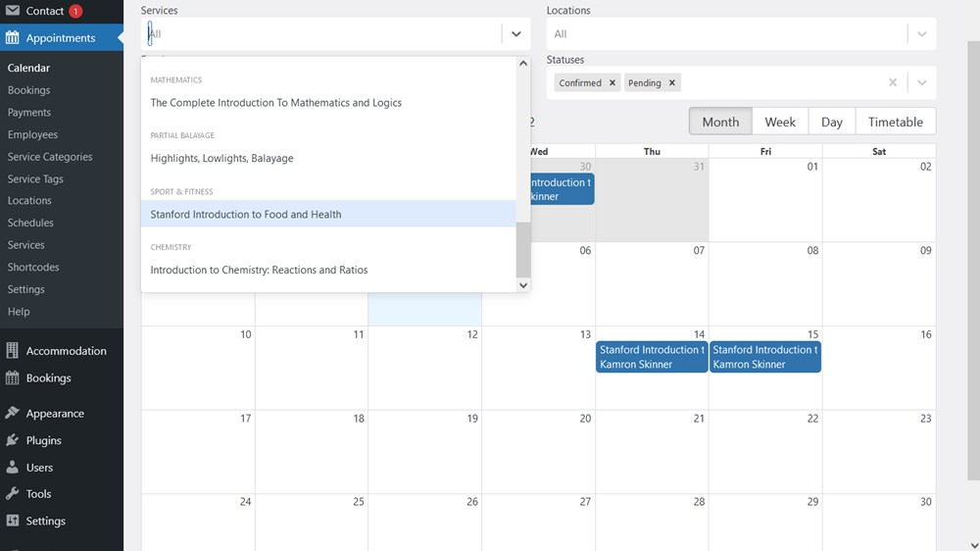
Task: Open Calendar submenu item
Action: 28,68
